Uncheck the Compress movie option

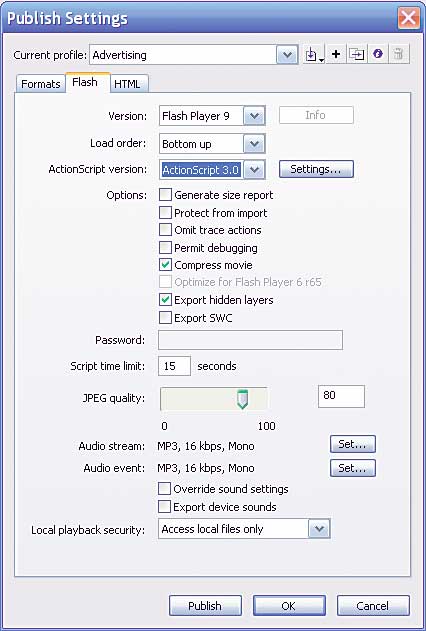[165, 265]
